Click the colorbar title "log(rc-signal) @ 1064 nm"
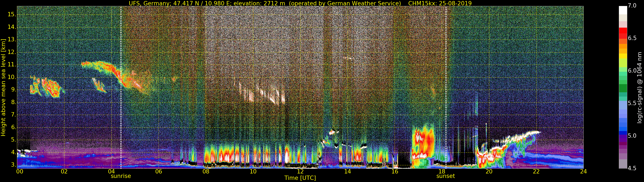This screenshot has width=644, height=182. tap(639, 87)
